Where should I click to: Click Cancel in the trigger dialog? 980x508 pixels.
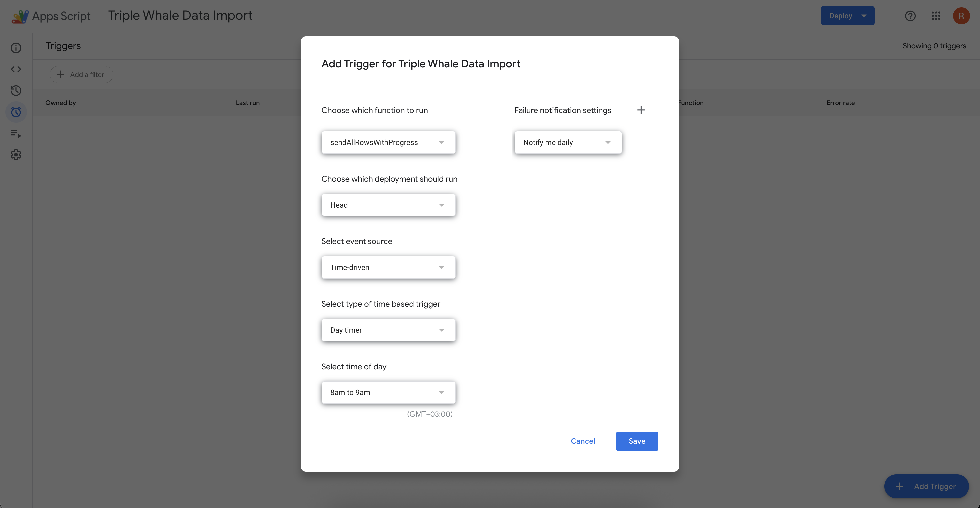click(x=583, y=441)
